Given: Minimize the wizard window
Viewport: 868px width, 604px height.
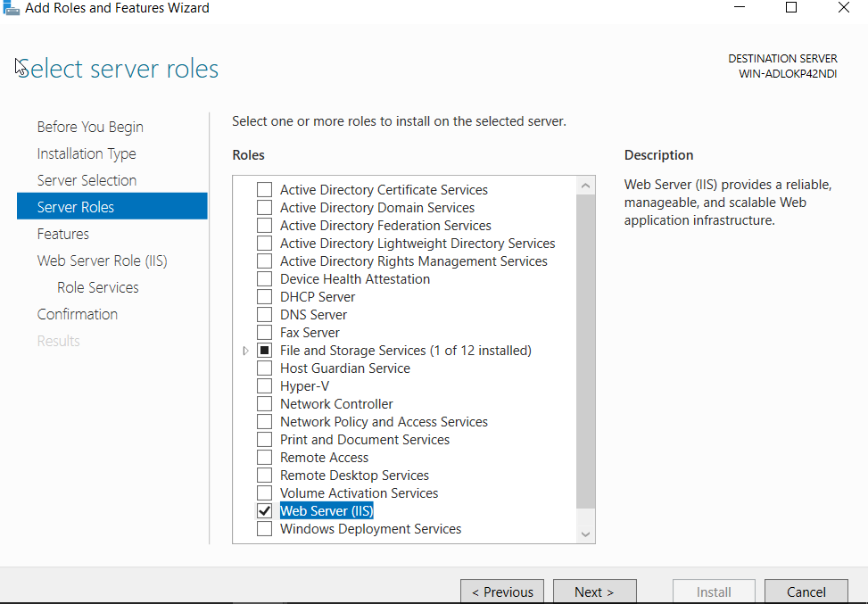Looking at the screenshot, I should 740,8.
